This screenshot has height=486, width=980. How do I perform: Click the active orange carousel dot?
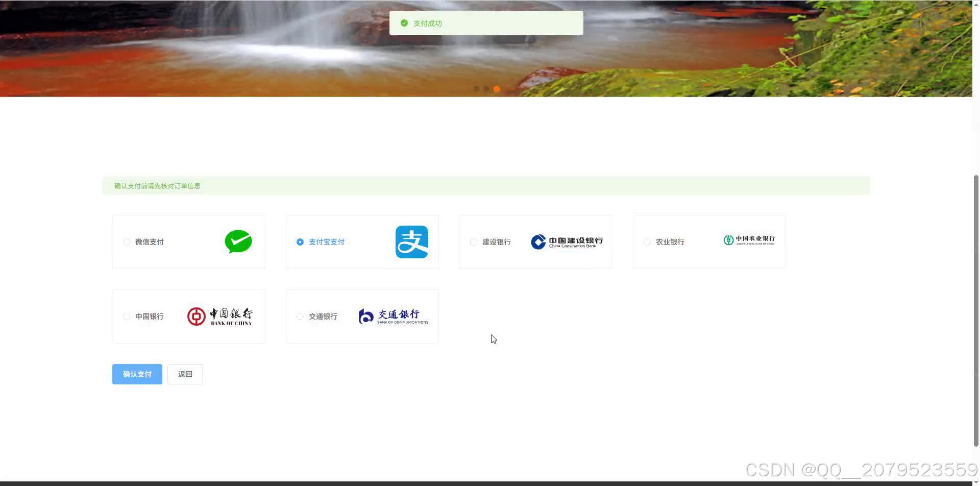pos(497,88)
